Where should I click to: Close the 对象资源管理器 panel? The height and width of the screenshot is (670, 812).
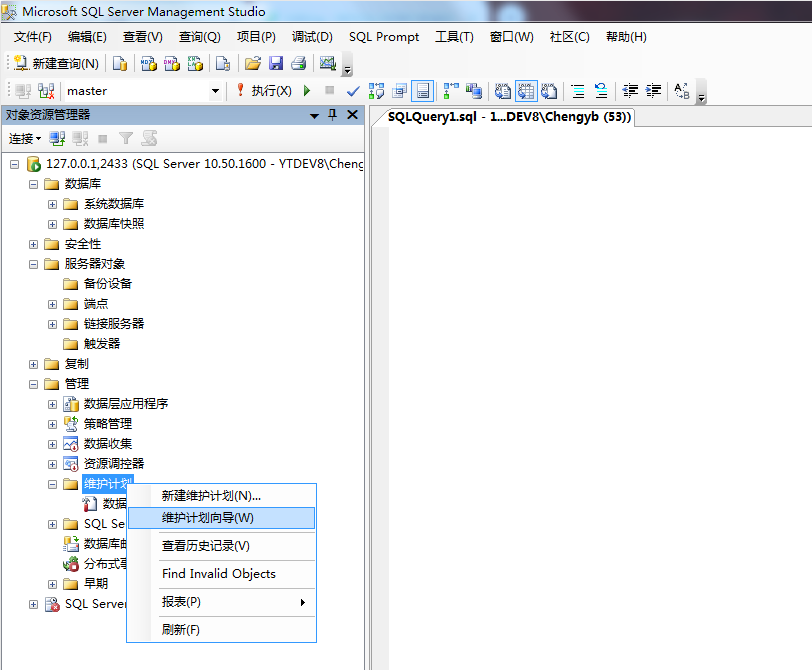pyautogui.click(x=352, y=114)
